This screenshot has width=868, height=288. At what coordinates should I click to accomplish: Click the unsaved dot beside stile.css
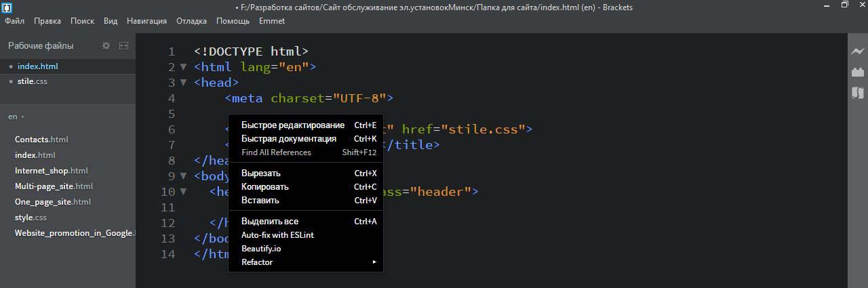(x=11, y=82)
